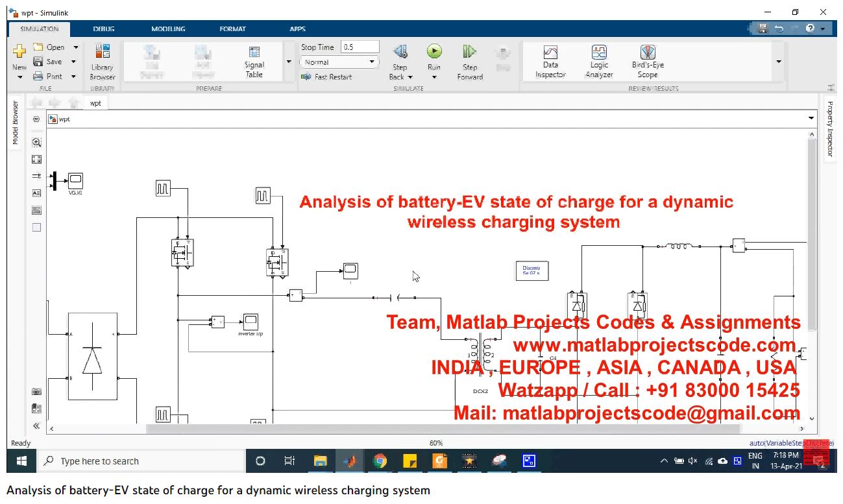This screenshot has height=504, width=843.
Task: Open the Logic Analyzer
Action: (599, 62)
